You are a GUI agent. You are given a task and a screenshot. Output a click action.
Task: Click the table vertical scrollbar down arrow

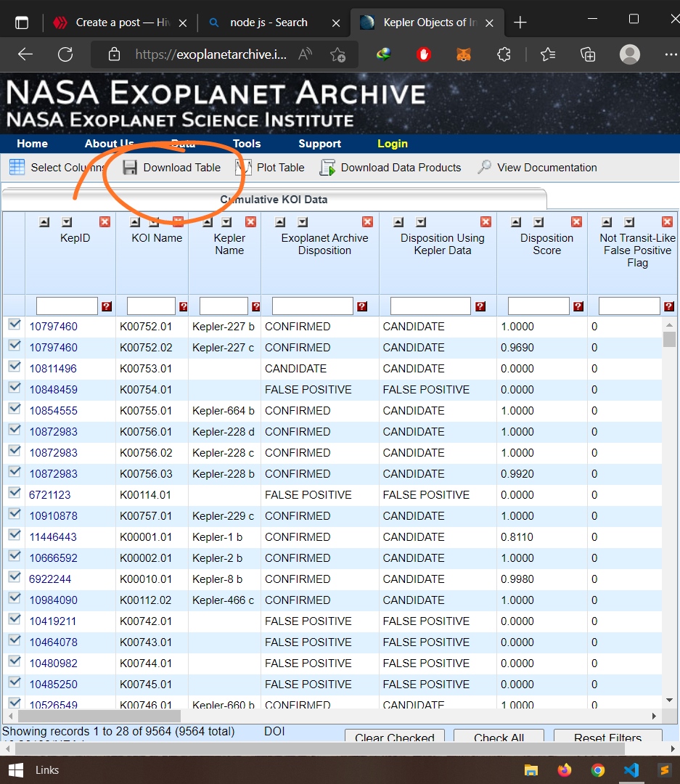click(x=670, y=700)
